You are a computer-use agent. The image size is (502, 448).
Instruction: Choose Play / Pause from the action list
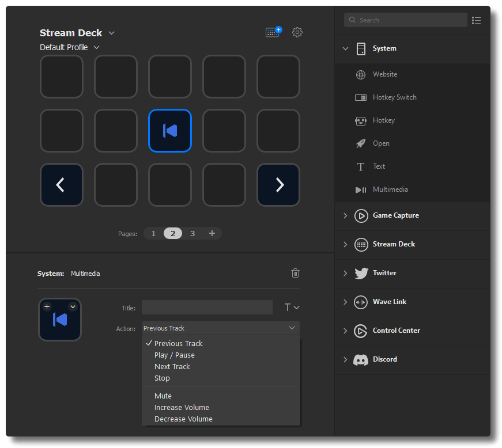click(221, 355)
